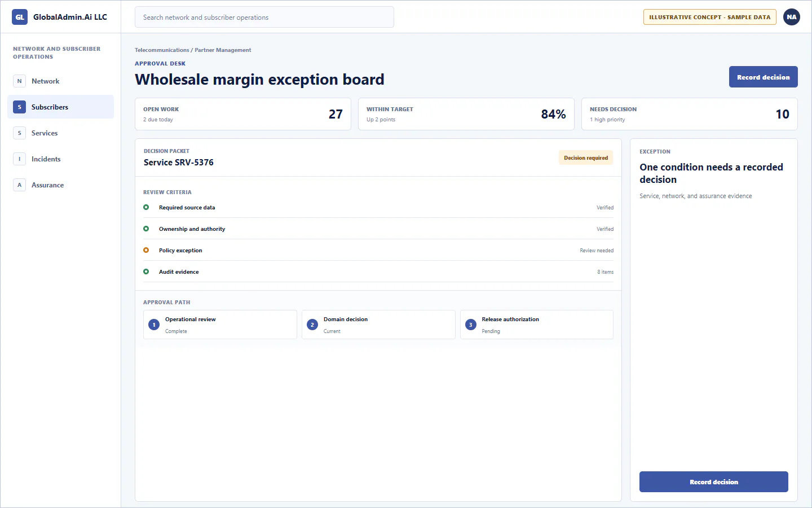The image size is (812, 508).
Task: Click the Review needed status
Action: click(597, 251)
